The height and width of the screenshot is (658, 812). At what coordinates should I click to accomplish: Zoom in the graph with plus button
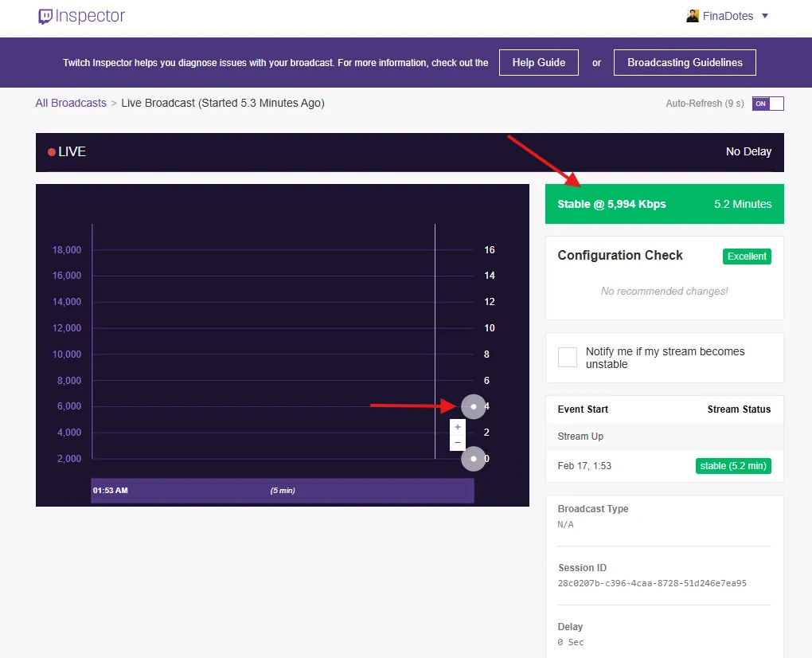coord(458,427)
